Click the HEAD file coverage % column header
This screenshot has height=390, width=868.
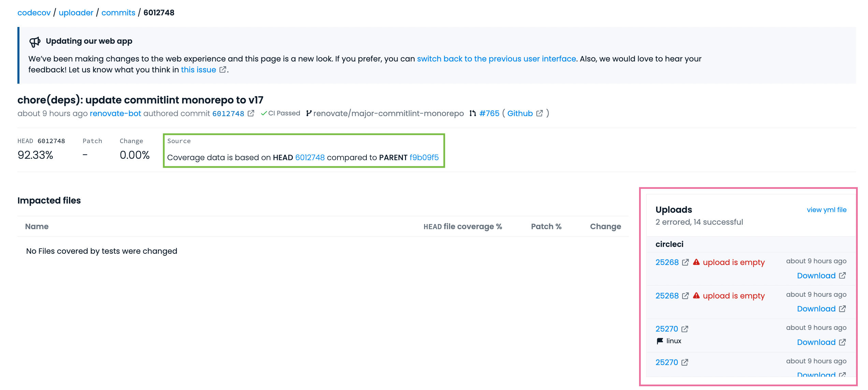coord(463,226)
